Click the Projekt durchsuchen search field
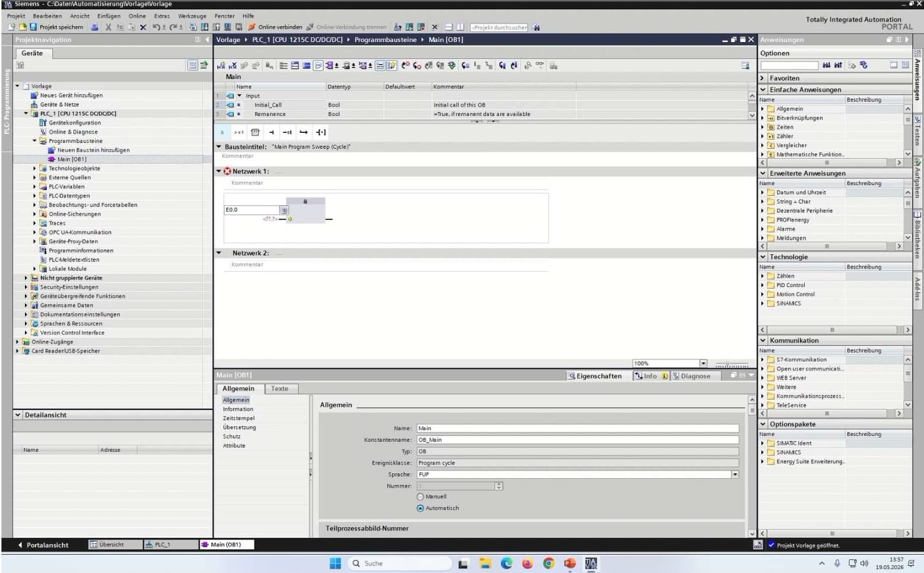This screenshot has height=573, width=924. tap(499, 27)
